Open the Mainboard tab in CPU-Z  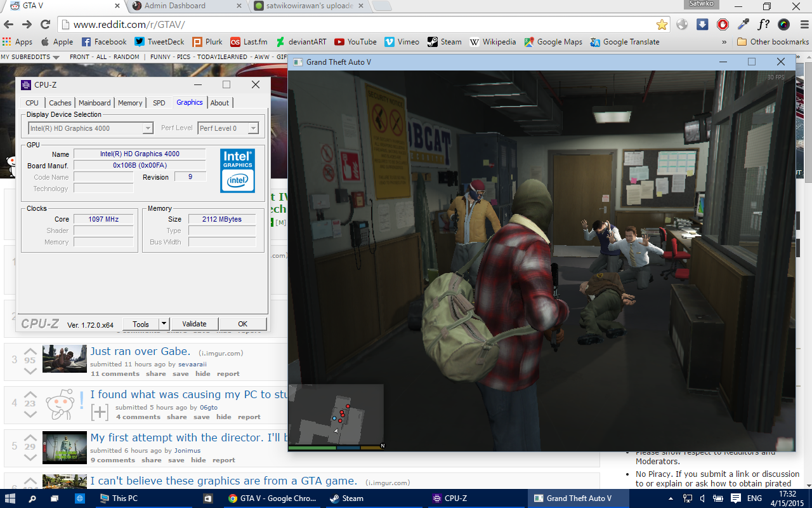[x=95, y=103]
